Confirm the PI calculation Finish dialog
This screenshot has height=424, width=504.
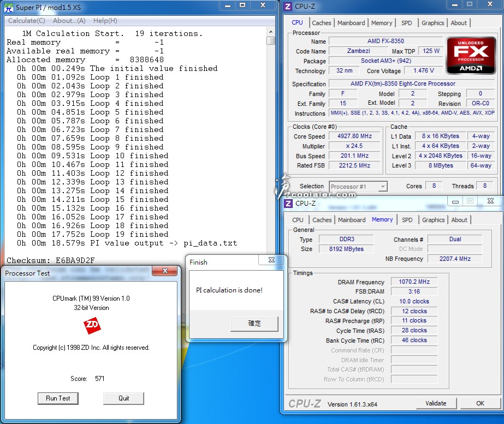pos(254,324)
